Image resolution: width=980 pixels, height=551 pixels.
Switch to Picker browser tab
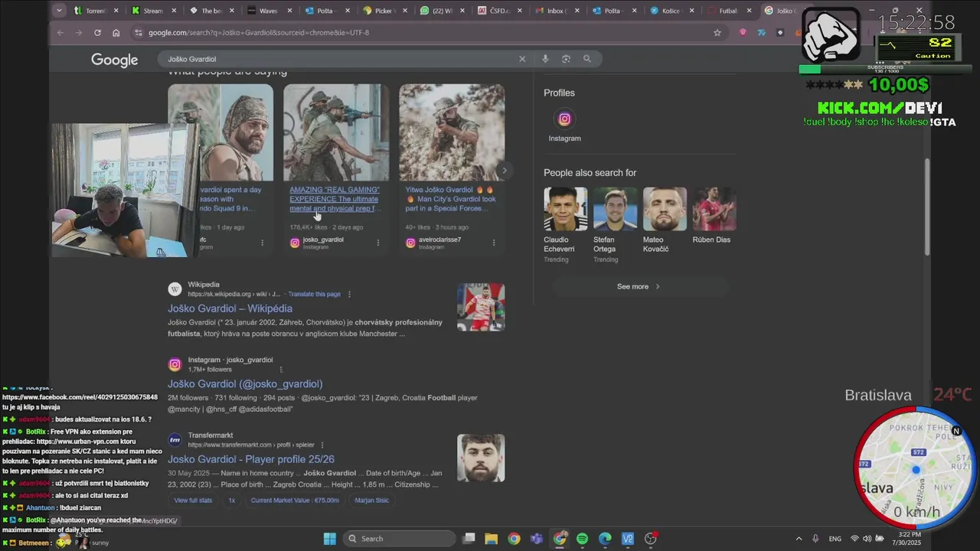pos(384,11)
